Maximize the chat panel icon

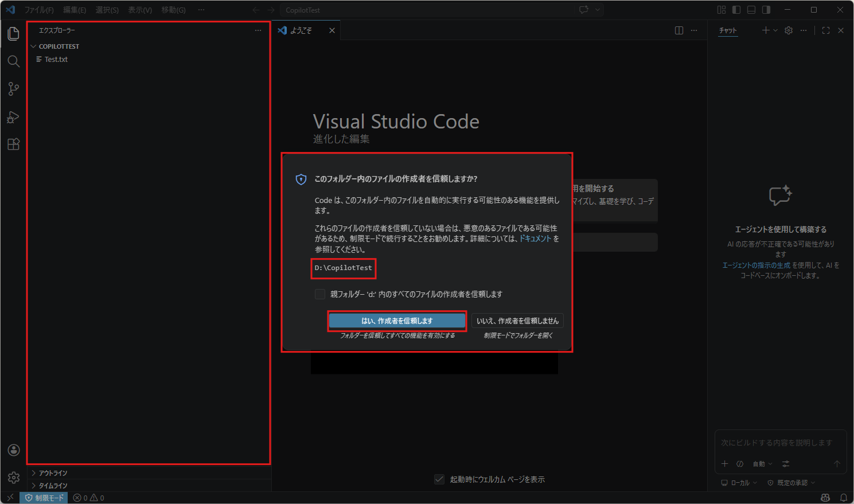(826, 30)
